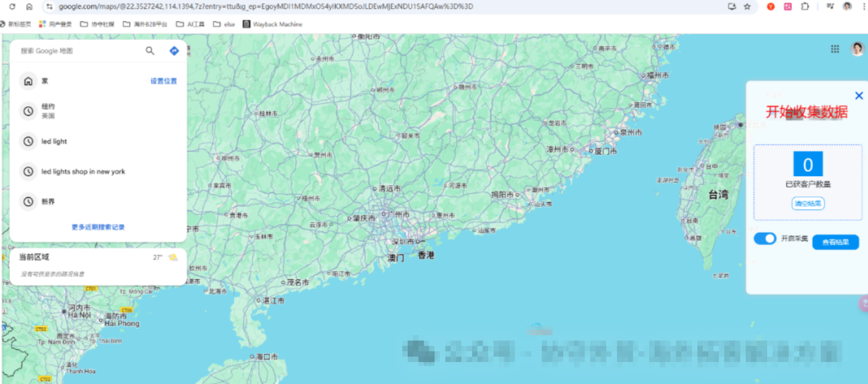
Task: Click the blue customer count box showing 0
Action: pos(808,164)
